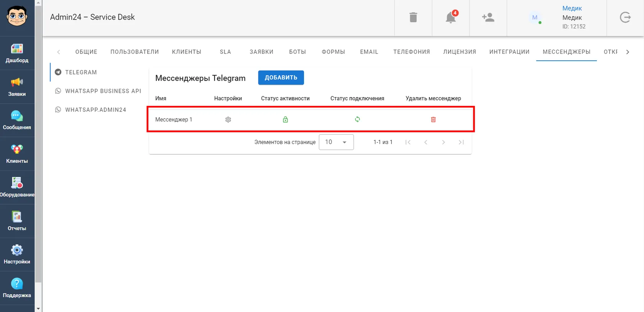Click the Admin24 mascot logo
Viewport: 644px width, 312px height.
[17, 17]
